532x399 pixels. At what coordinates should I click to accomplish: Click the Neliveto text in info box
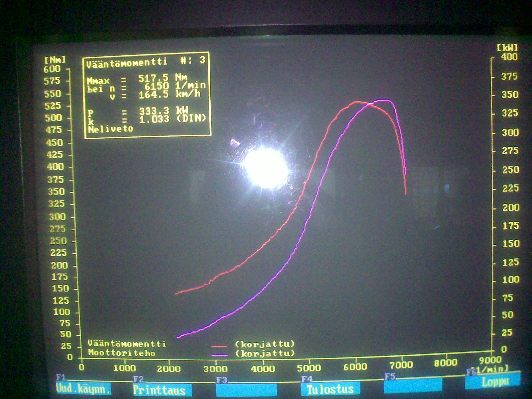point(111,129)
